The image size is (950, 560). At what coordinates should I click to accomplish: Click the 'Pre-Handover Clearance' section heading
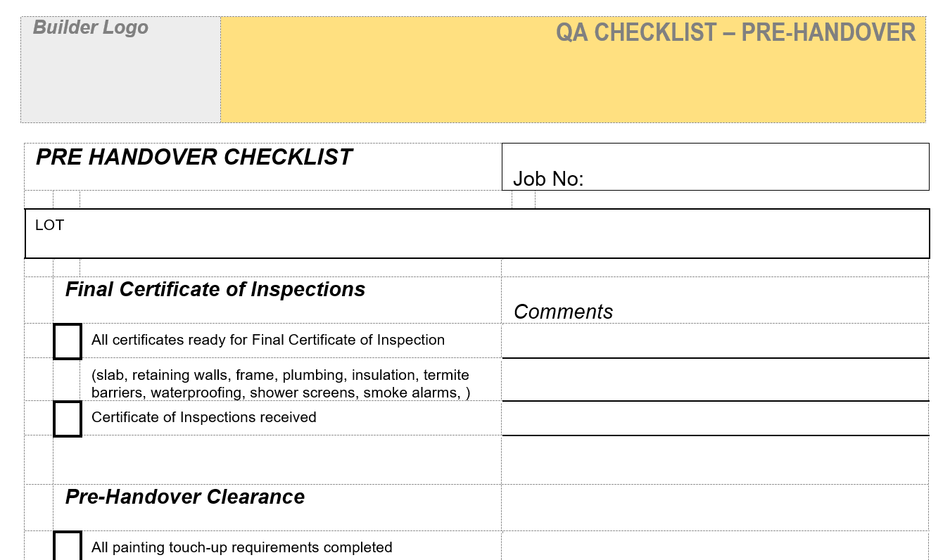185,497
